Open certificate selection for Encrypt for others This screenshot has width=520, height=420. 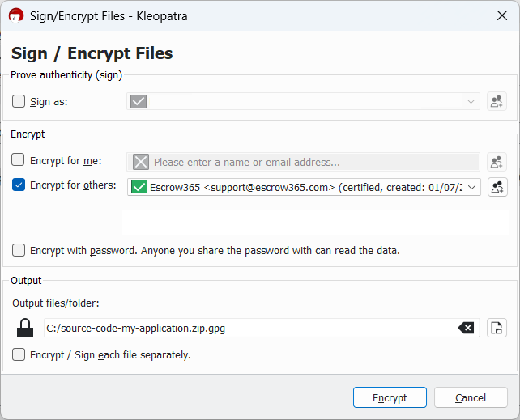497,187
